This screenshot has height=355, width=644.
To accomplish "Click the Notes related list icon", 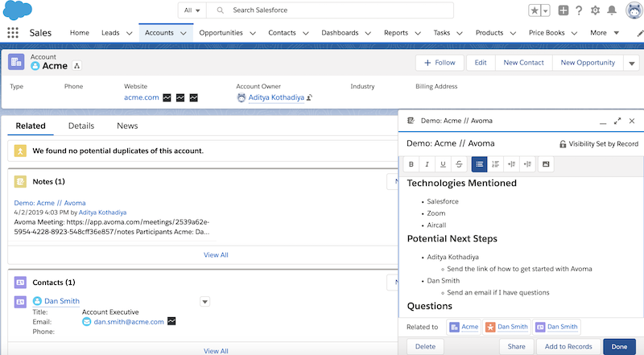I will pos(20,182).
